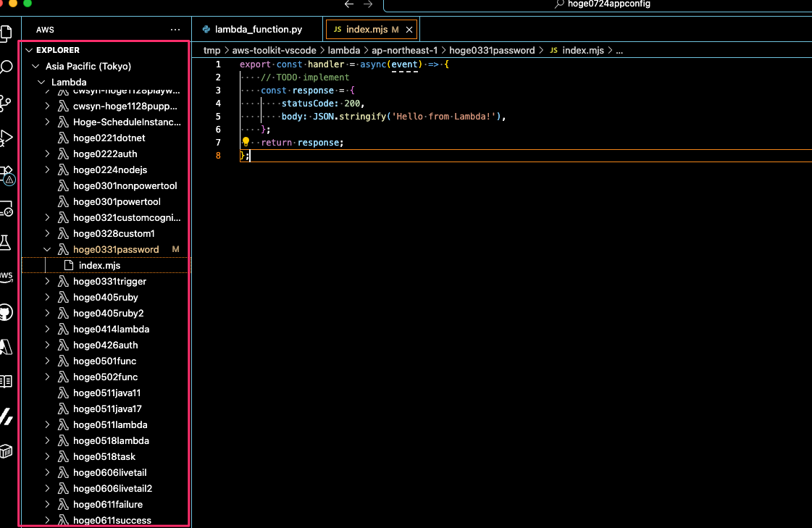The image size is (812, 528).
Task: Select hoge0502func function
Action: (x=106, y=377)
